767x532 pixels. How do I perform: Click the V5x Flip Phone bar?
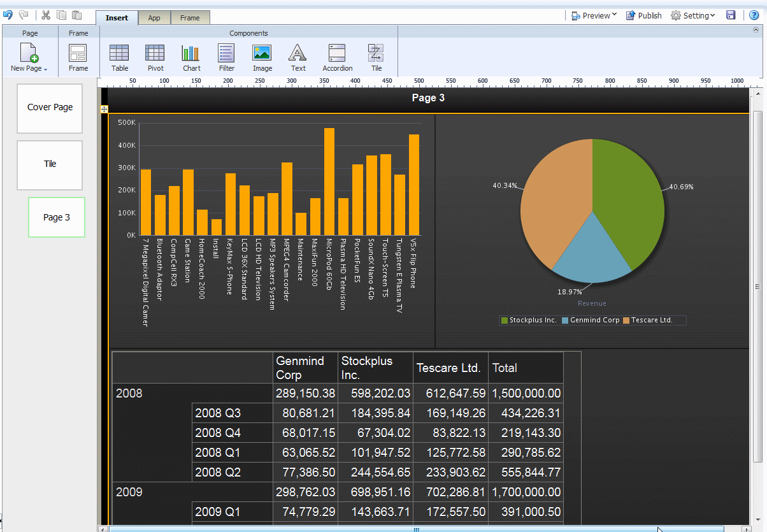414,185
